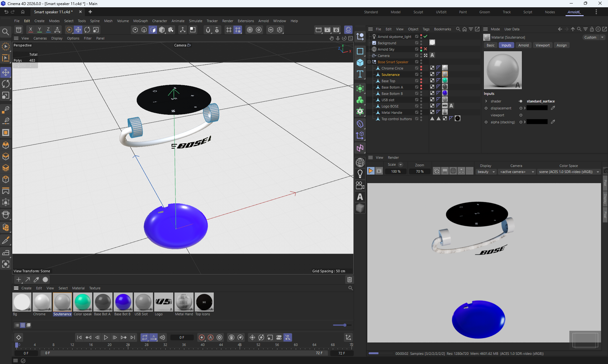Collapse the Bose Smart Speaker hierarchy
608x364 pixels.
369,62
